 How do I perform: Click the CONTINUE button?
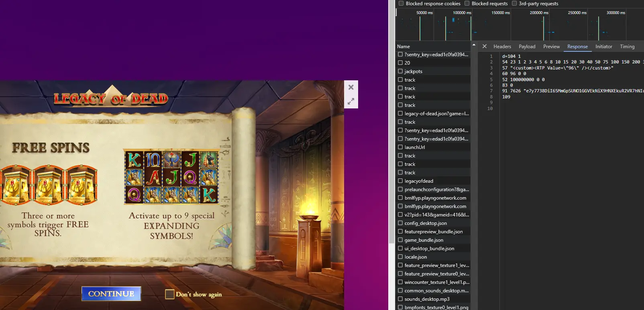pyautogui.click(x=111, y=294)
